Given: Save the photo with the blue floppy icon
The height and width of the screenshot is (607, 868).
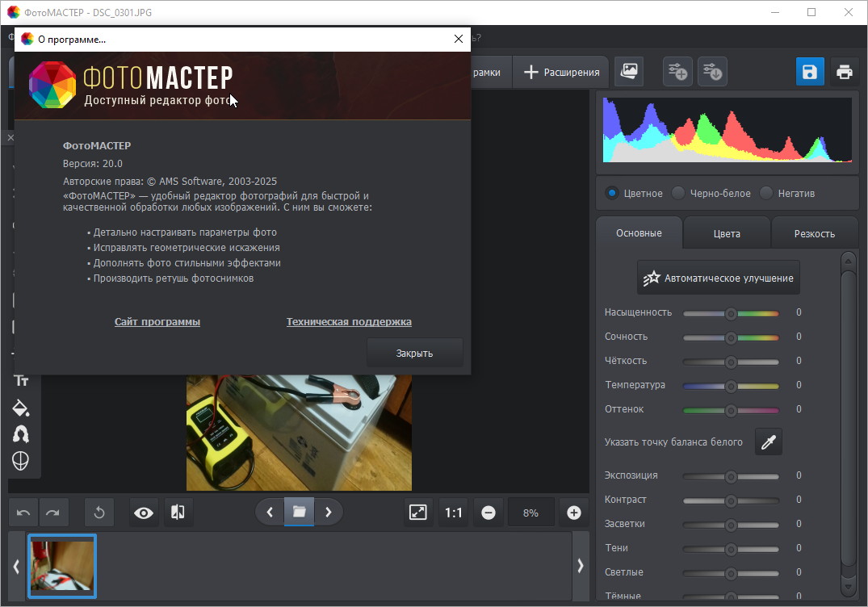Looking at the screenshot, I should 810,71.
